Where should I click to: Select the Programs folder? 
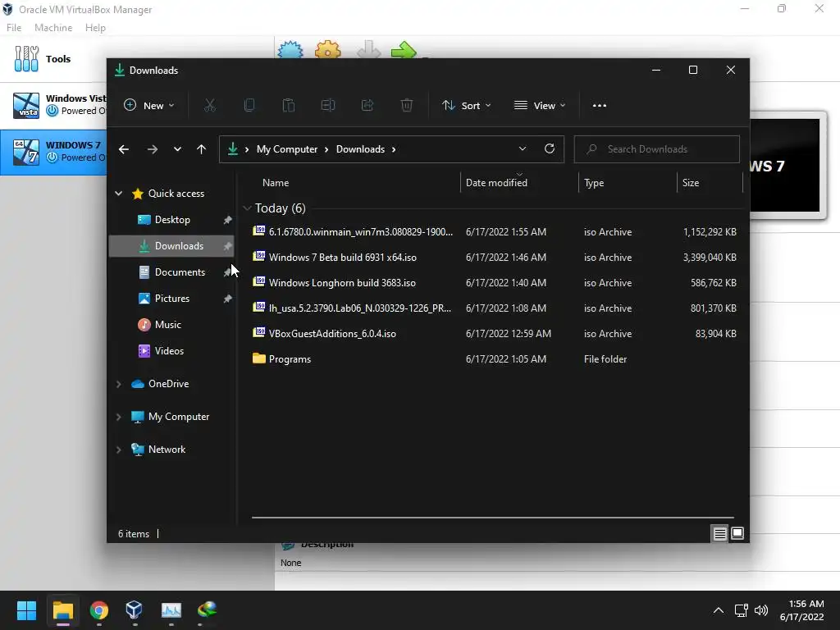pyautogui.click(x=494, y=359)
